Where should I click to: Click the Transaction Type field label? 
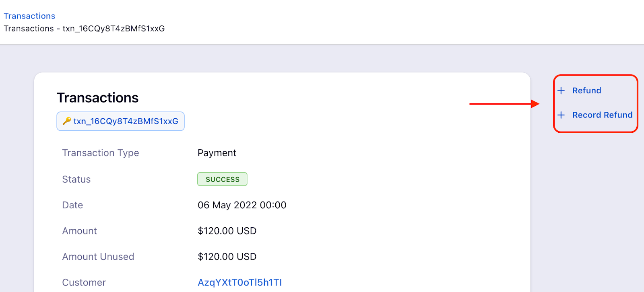[x=100, y=153]
